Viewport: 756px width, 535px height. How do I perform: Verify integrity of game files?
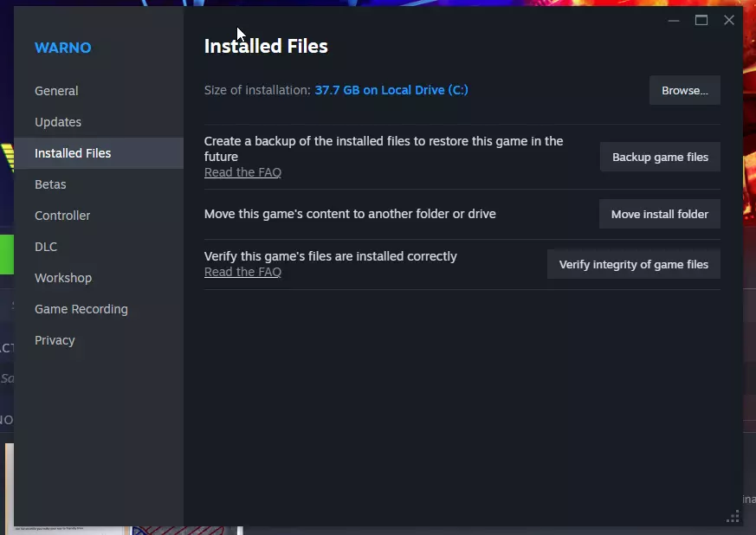coord(633,265)
